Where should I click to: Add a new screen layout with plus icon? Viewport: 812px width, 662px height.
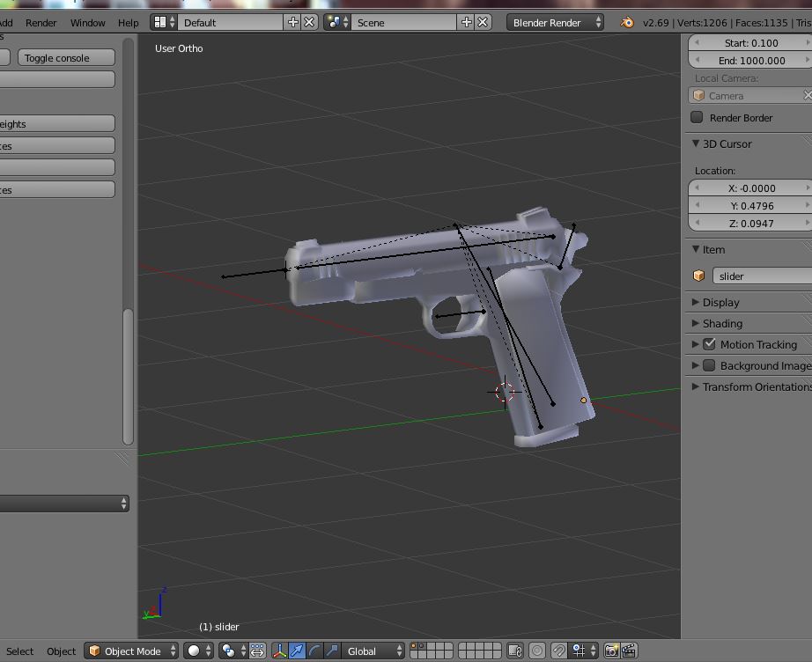[x=293, y=23]
